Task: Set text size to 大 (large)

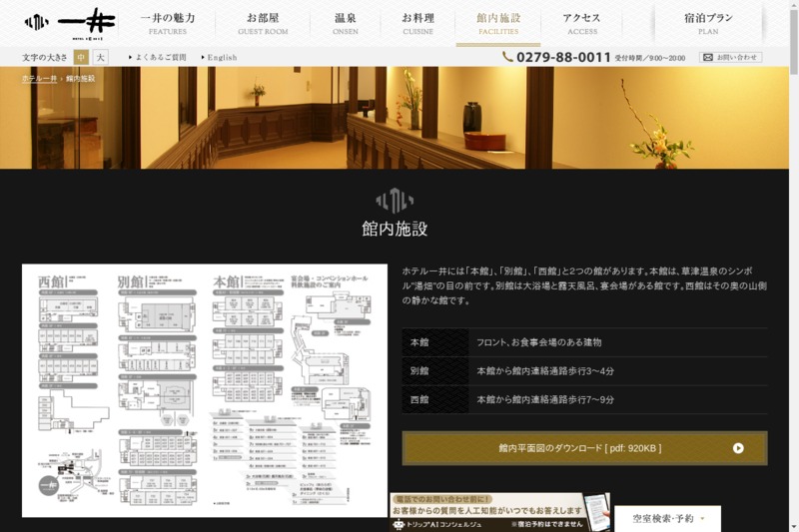Action: 100,58
